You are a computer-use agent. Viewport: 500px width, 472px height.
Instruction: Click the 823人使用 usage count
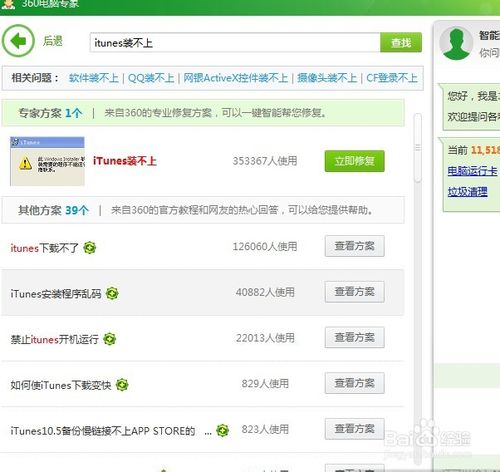(x=265, y=429)
